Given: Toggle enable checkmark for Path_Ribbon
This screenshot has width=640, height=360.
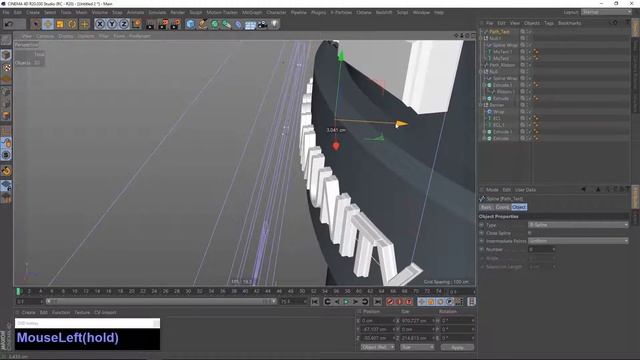Looking at the screenshot, I should [529, 65].
